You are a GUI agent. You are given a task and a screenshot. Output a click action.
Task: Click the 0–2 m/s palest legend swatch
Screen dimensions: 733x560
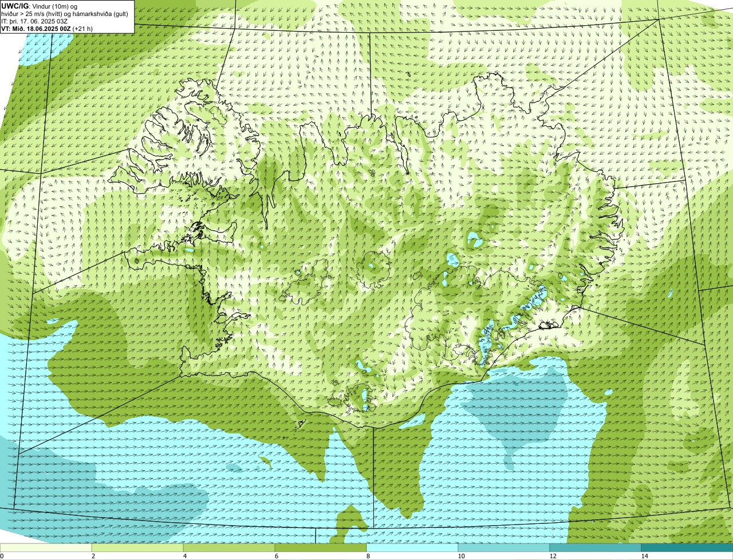pyautogui.click(x=46, y=547)
